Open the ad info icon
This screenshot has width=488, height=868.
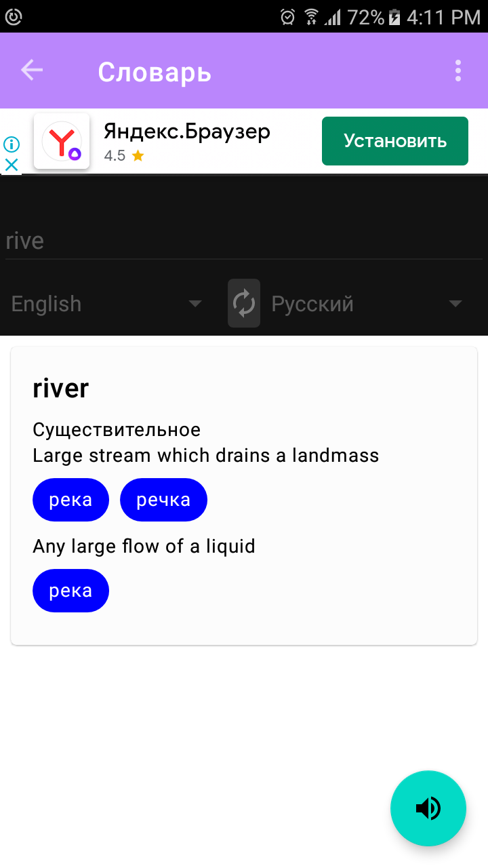[12, 144]
